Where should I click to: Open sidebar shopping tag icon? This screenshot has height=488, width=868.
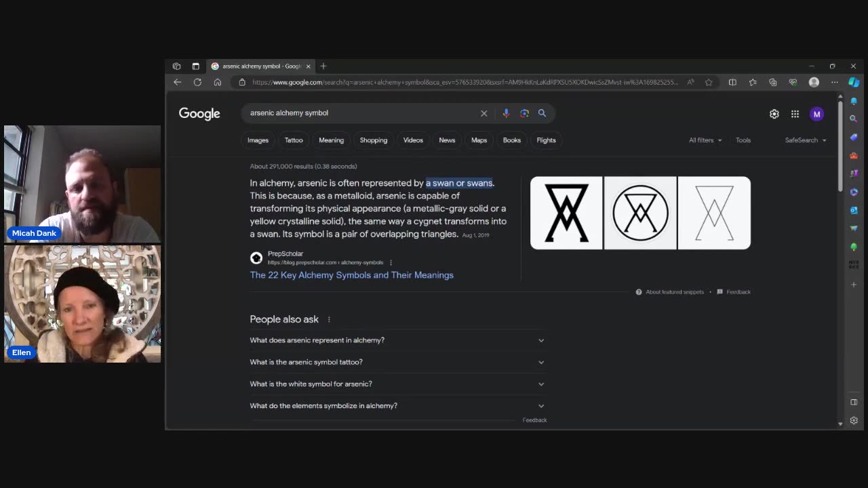click(854, 137)
